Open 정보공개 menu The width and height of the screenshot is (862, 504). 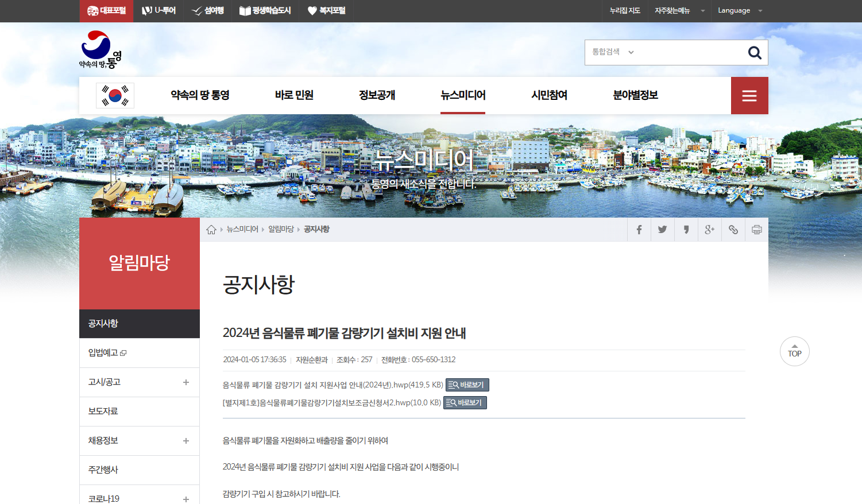(x=377, y=95)
